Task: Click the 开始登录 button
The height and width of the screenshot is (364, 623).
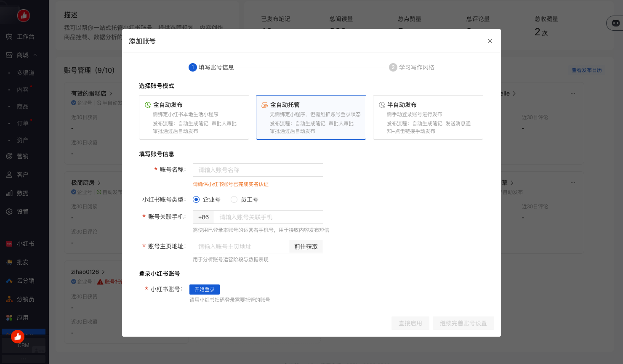Action: pos(205,290)
